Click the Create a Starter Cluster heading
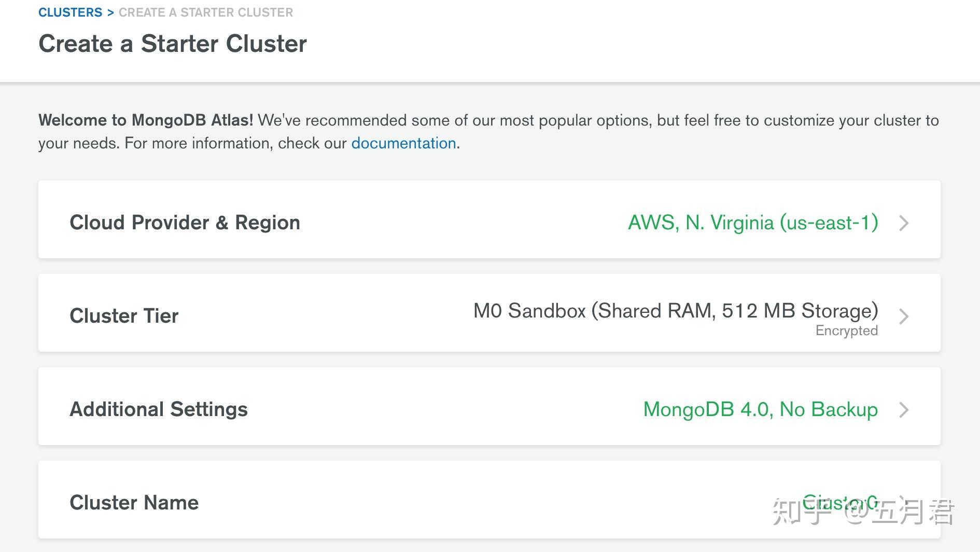Image resolution: width=980 pixels, height=552 pixels. 173,44
